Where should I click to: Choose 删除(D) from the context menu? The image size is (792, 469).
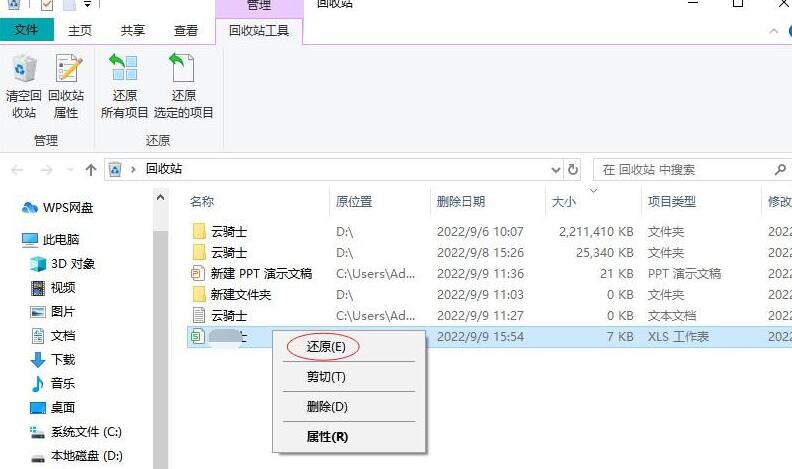coord(327,406)
